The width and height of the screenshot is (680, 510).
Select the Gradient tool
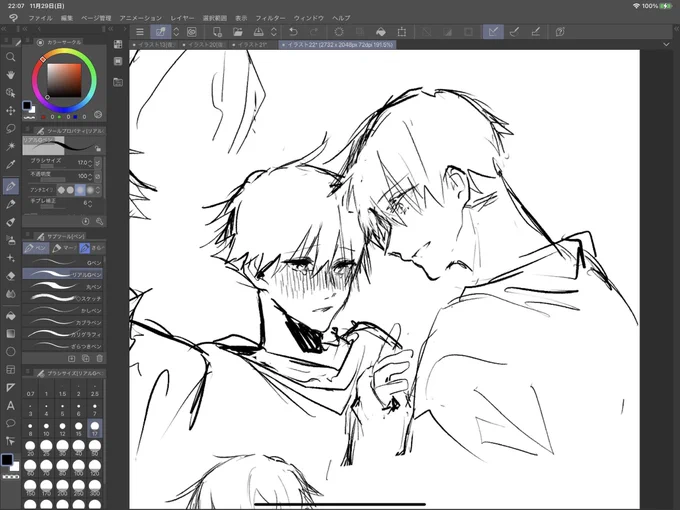(x=11, y=333)
